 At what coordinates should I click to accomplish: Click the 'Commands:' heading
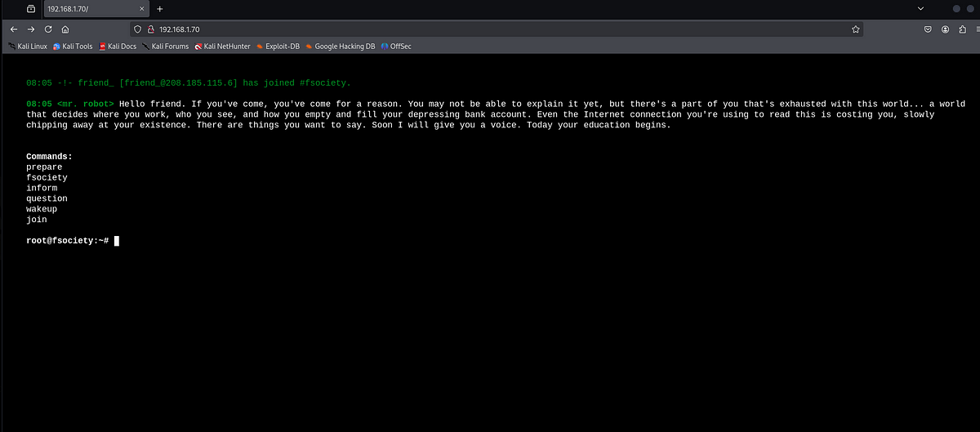[x=49, y=156]
